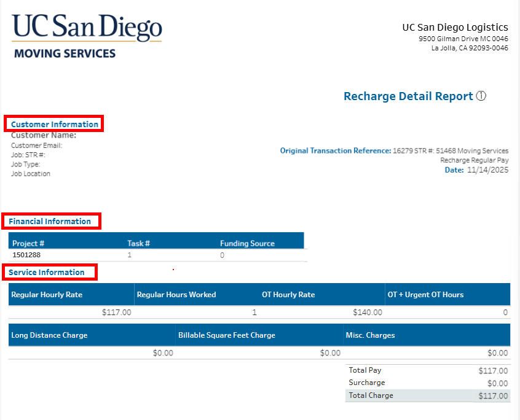The height and width of the screenshot is (420, 520).
Task: Click the Regular Hours Worked value of 1
Action: coord(254,312)
